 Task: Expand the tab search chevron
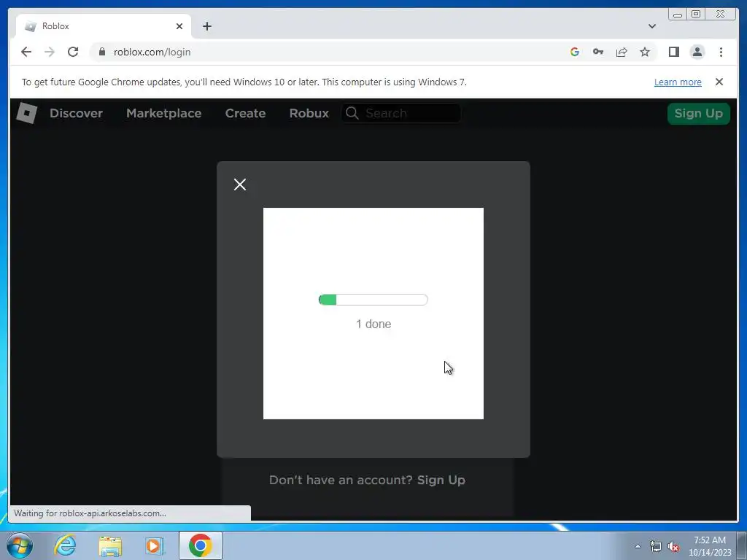point(651,26)
